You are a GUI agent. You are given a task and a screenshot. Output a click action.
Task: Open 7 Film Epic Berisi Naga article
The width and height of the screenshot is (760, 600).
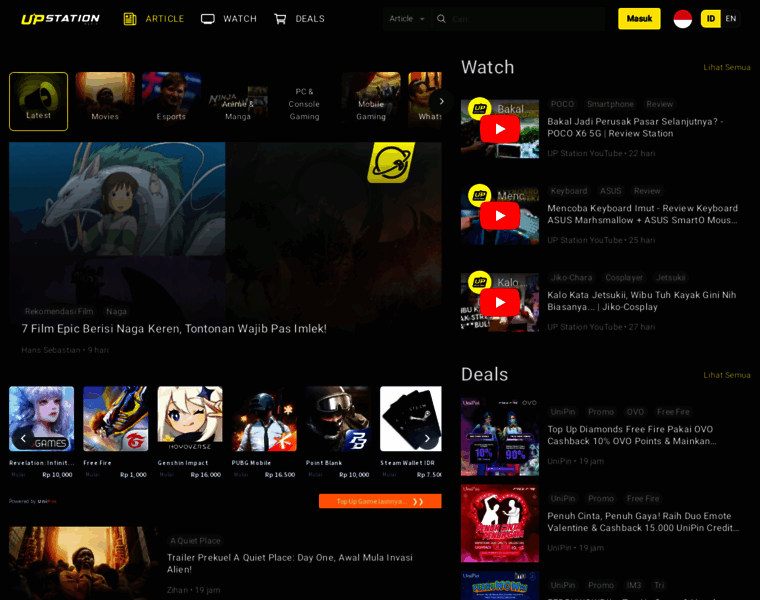[174, 329]
